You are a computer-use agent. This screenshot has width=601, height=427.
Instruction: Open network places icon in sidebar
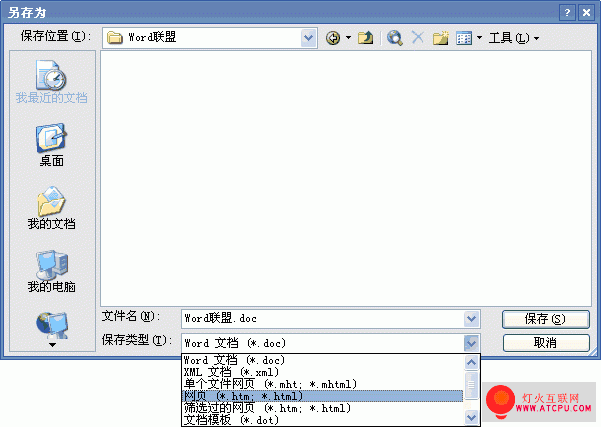(x=52, y=325)
